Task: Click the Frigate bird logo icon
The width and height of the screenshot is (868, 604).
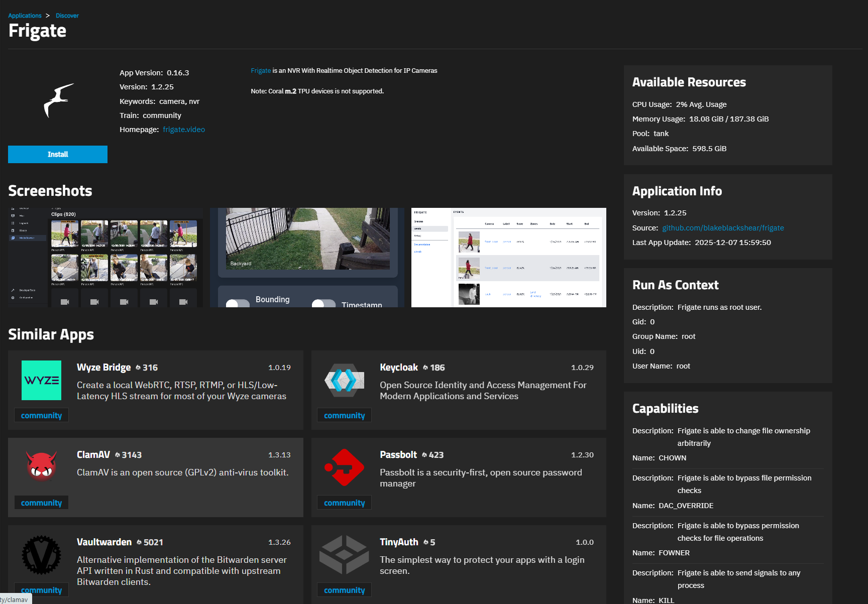Action: [x=58, y=100]
